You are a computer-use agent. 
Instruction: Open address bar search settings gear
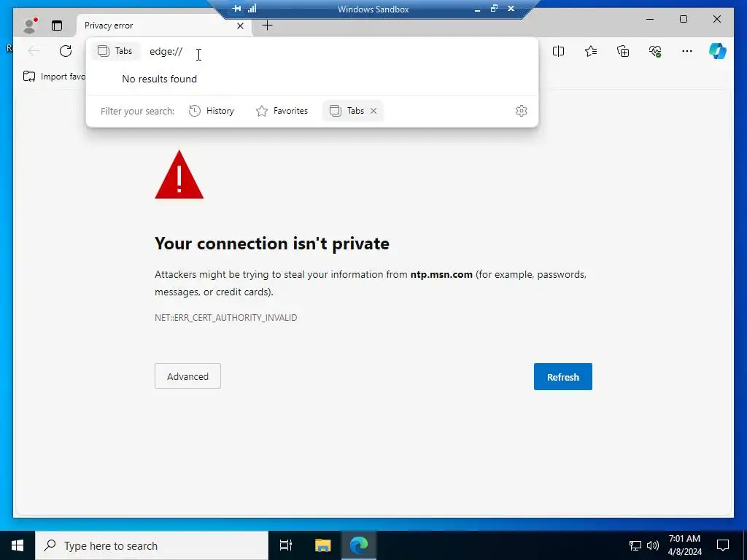(x=522, y=111)
